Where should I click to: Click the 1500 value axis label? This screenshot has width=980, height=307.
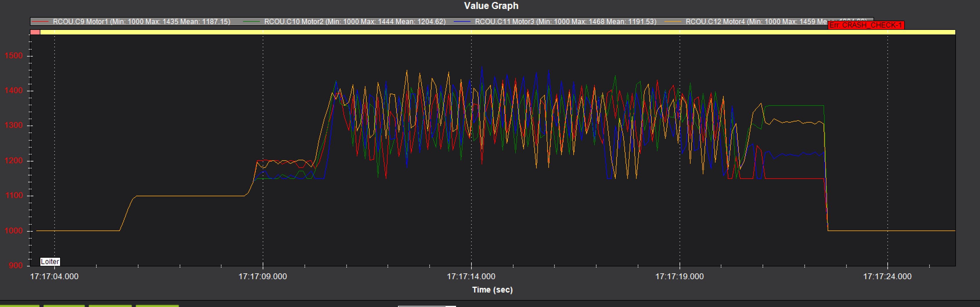coord(14,55)
